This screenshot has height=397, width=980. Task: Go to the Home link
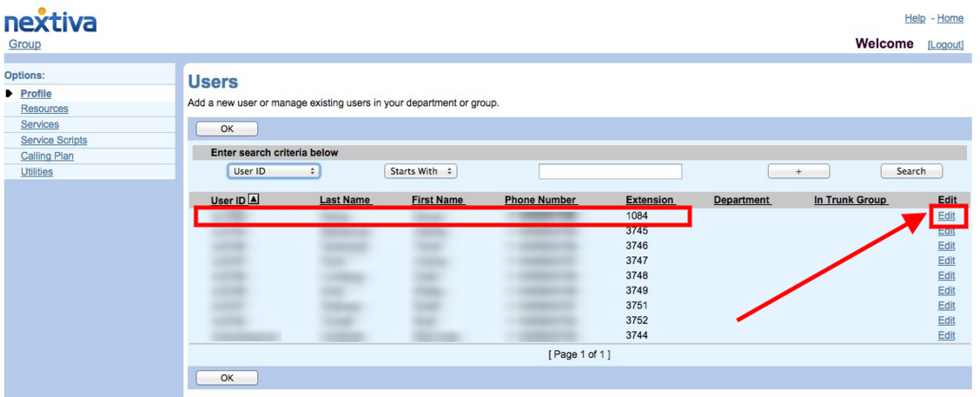[x=950, y=19]
